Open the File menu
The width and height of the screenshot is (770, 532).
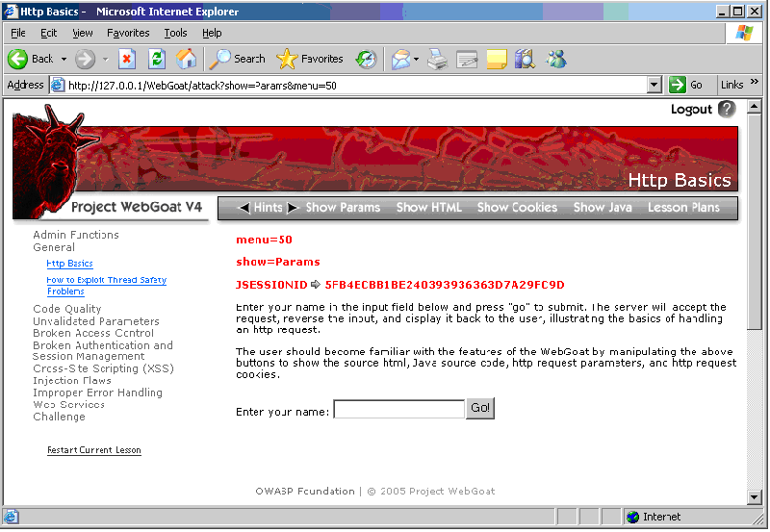[18, 33]
